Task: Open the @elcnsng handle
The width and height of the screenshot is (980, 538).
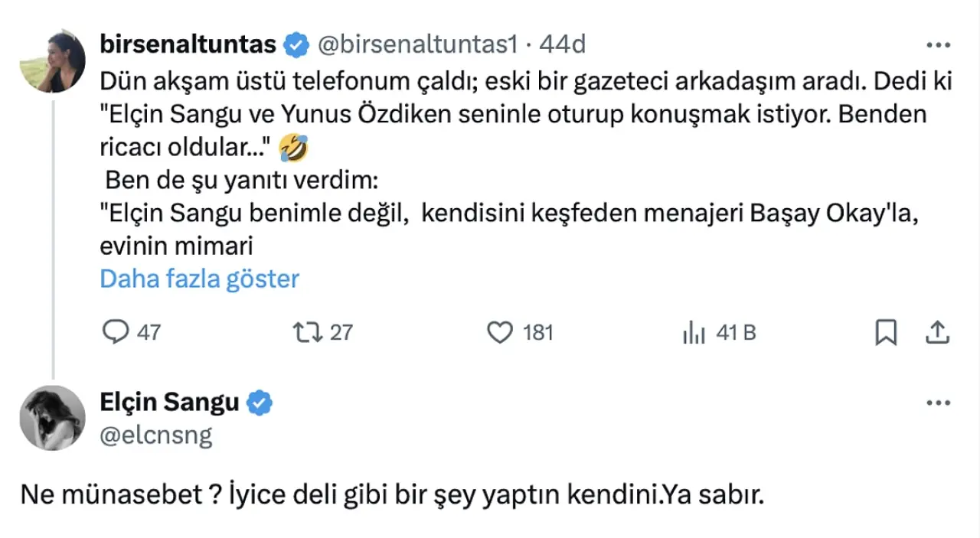Action: [x=155, y=435]
